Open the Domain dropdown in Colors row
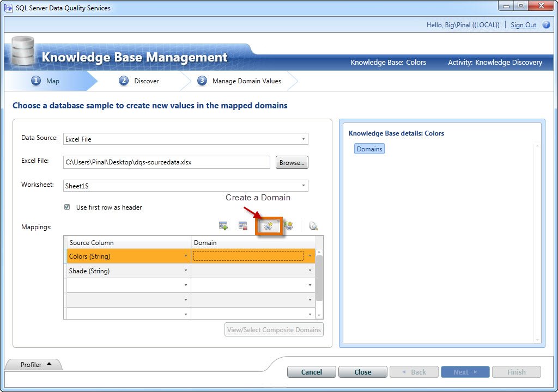This screenshot has width=558, height=392. 310,256
